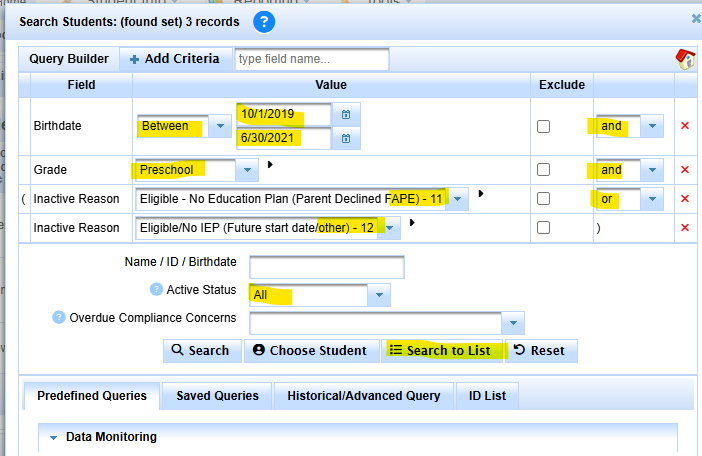Remove the Birthdate criteria row
This screenshot has height=456, width=702.
685,127
